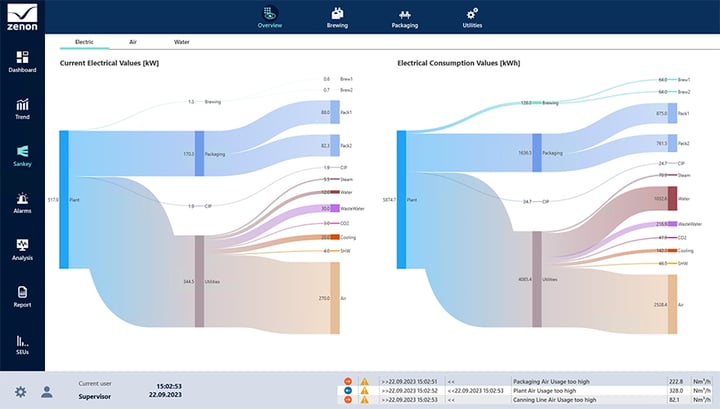
Task: Switch to the Water tab
Action: pyautogui.click(x=181, y=42)
